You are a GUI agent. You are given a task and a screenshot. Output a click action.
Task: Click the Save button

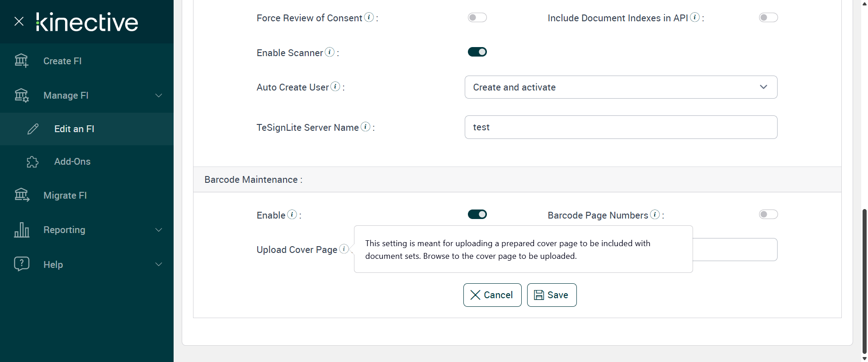552,295
